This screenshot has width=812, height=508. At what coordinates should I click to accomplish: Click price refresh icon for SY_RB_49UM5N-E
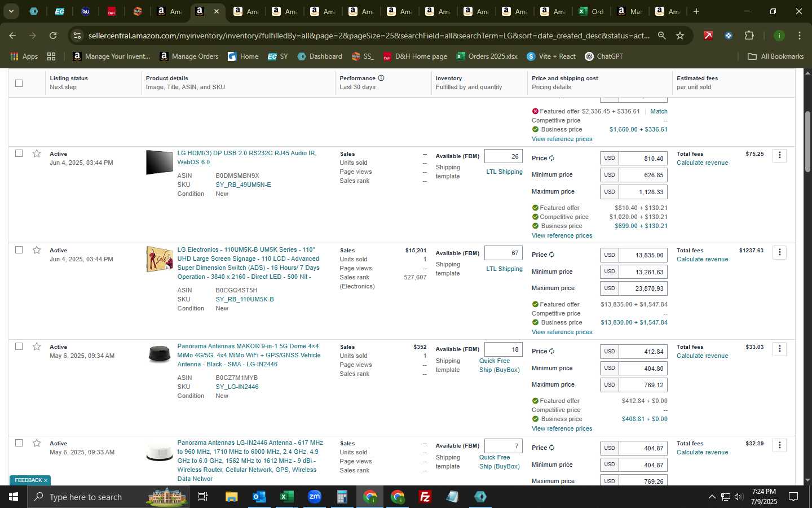click(x=552, y=158)
